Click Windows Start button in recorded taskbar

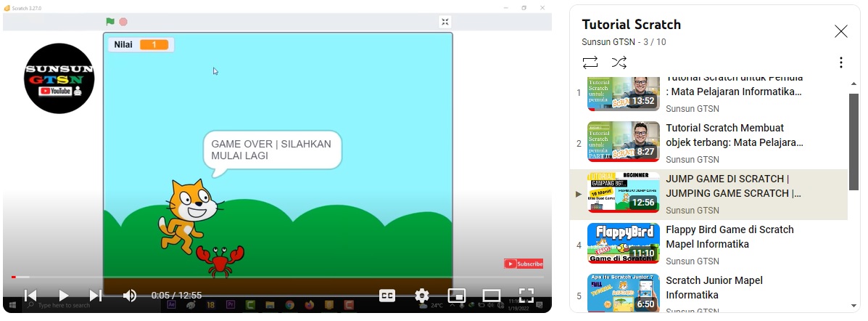pos(12,305)
